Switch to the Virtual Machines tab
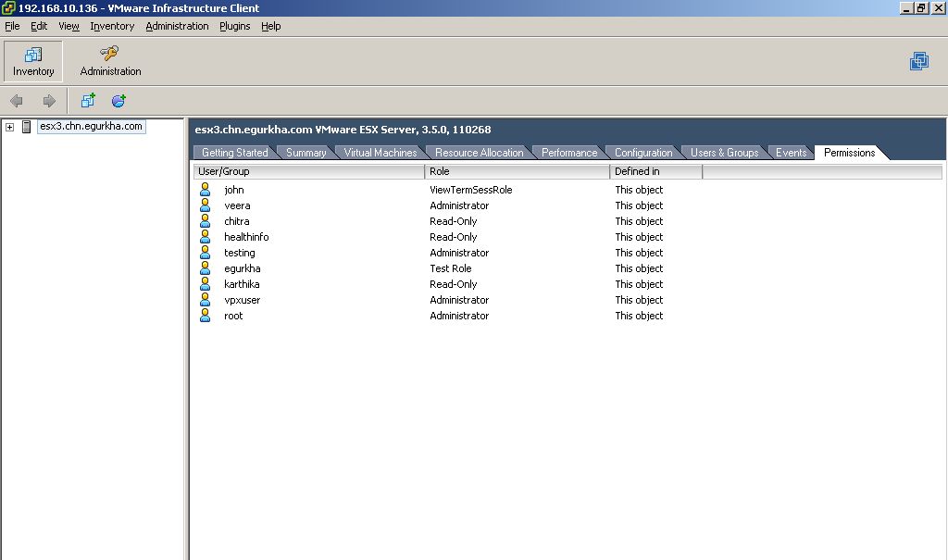948x560 pixels. click(380, 153)
